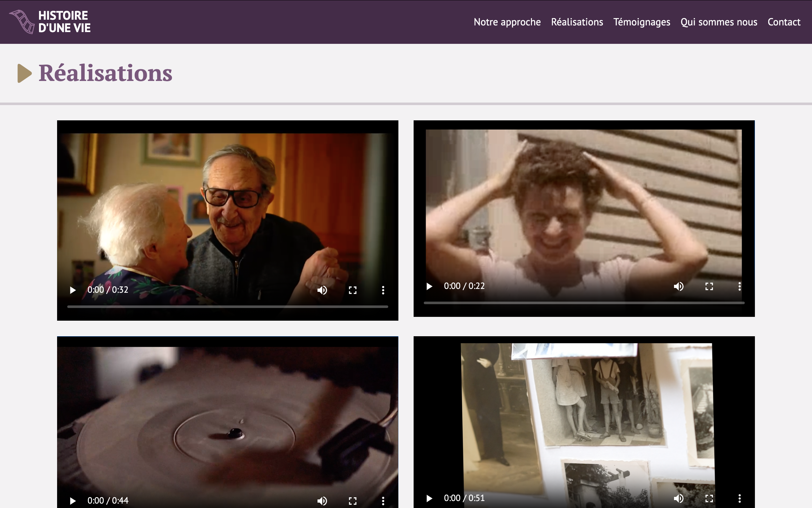
Task: Mute the 0:32 video
Action: pyautogui.click(x=322, y=290)
